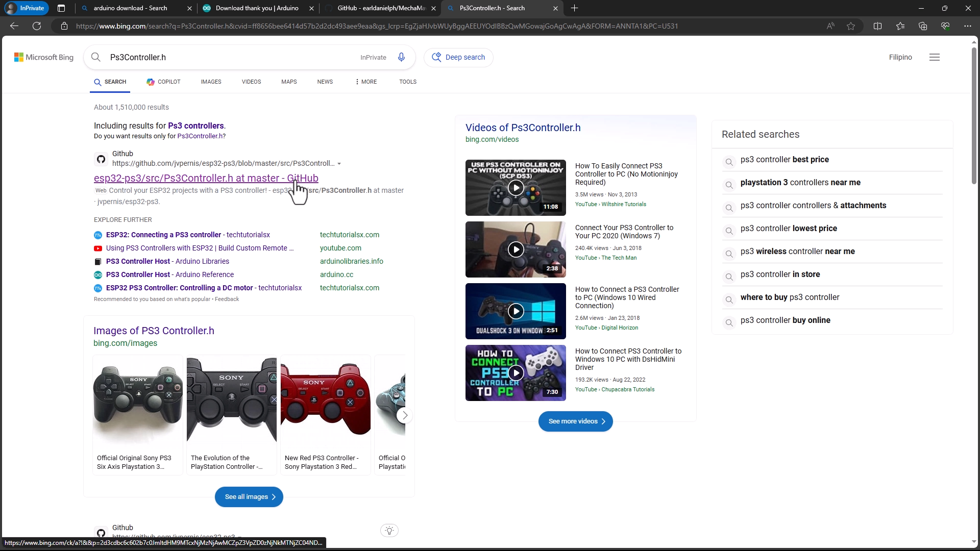This screenshot has width=980, height=551.
Task: Open the TOOLS filter option
Action: (x=408, y=82)
